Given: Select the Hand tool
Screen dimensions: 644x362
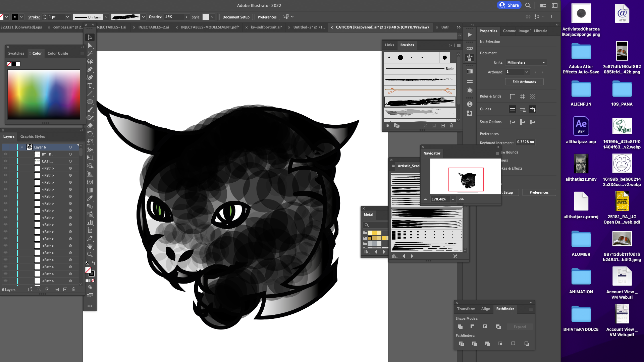Looking at the screenshot, I should tap(90, 246).
